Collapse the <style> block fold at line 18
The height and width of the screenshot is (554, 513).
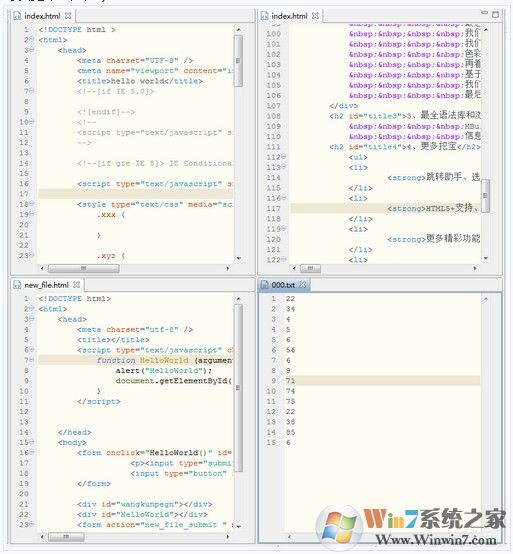pos(32,204)
